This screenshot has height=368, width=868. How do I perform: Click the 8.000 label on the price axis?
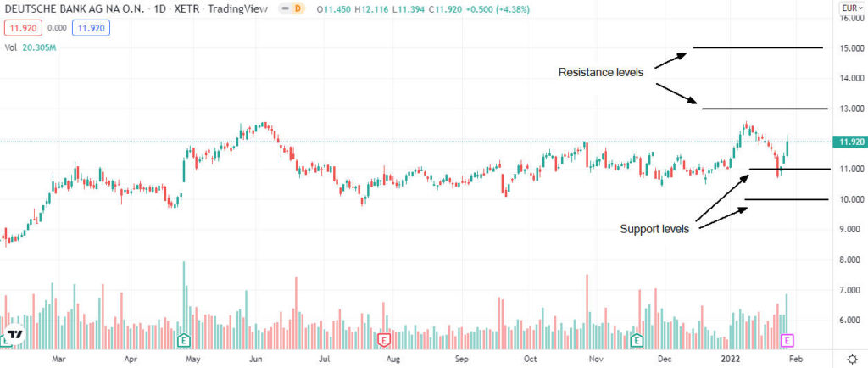[851, 259]
